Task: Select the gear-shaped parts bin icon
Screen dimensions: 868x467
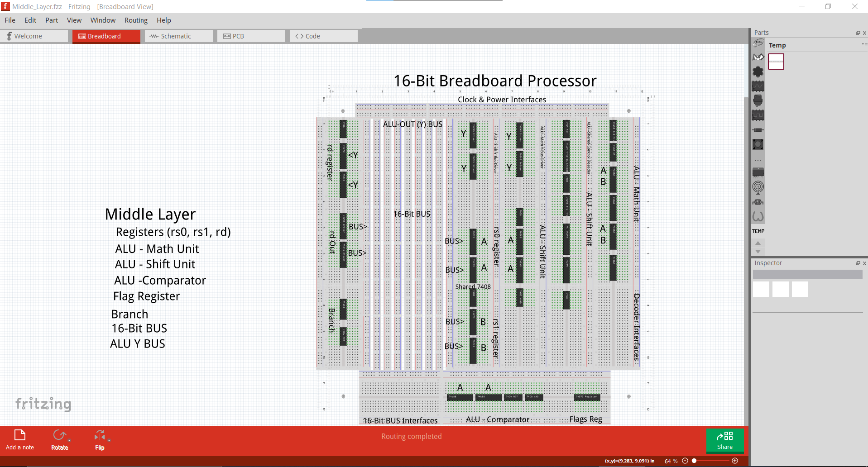Action: 758,71
